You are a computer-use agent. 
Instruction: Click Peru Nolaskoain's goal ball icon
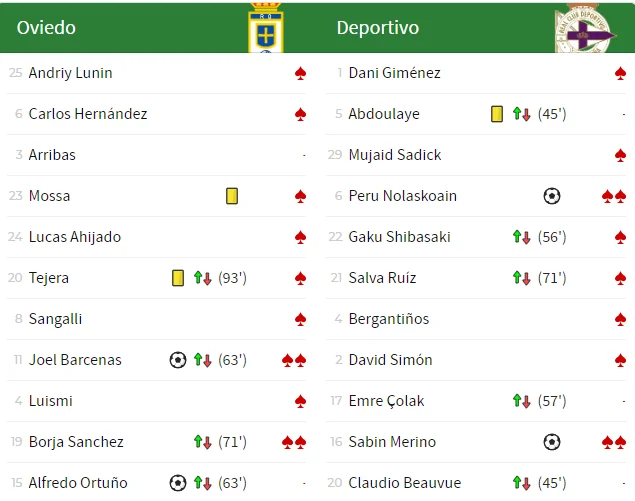(551, 196)
